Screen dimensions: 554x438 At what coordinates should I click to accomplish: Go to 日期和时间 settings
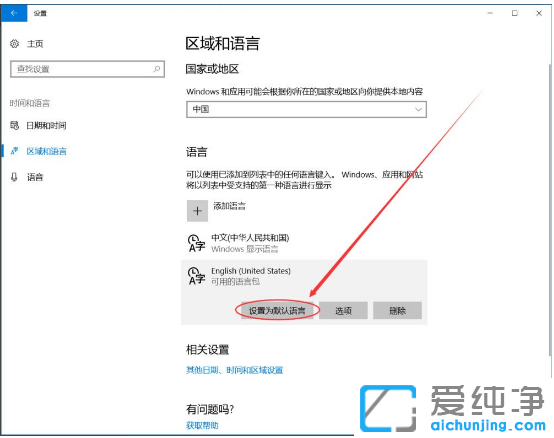[46, 125]
